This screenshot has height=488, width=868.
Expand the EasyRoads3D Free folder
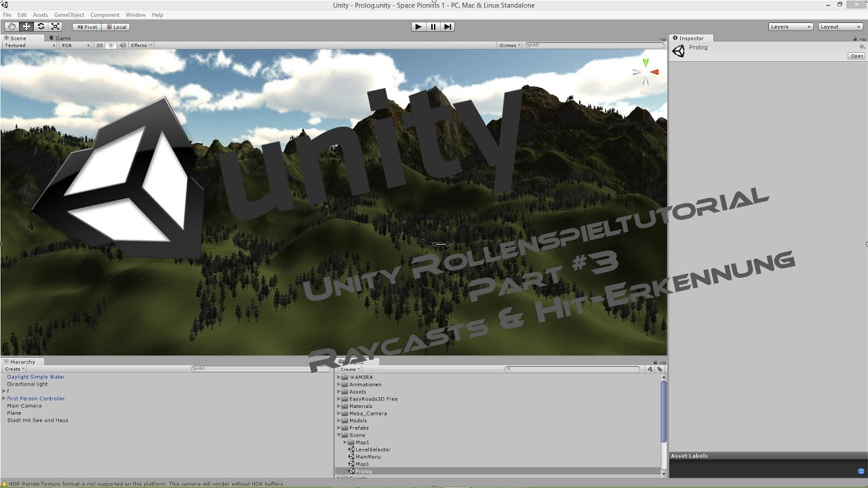[x=339, y=399]
